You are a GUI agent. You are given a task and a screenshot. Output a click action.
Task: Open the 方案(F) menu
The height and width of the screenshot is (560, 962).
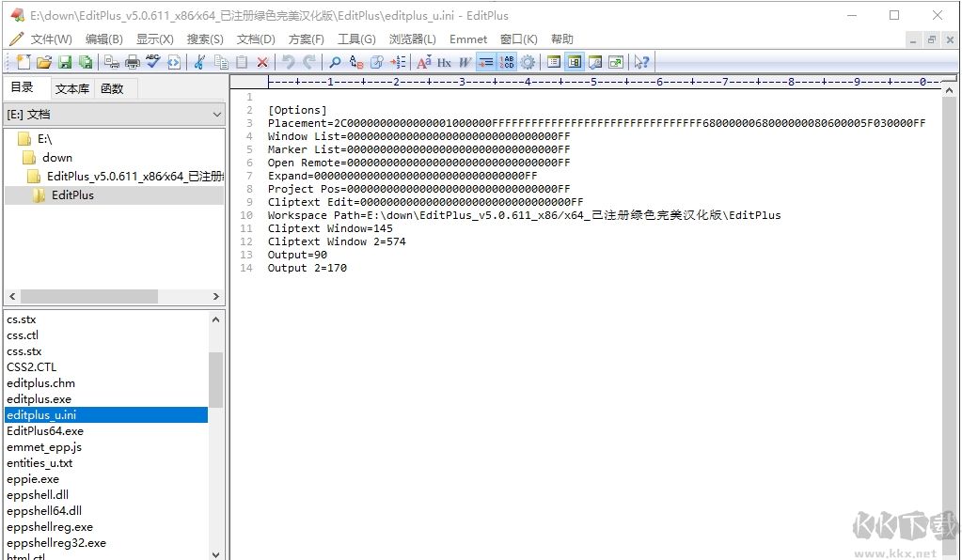pyautogui.click(x=307, y=39)
